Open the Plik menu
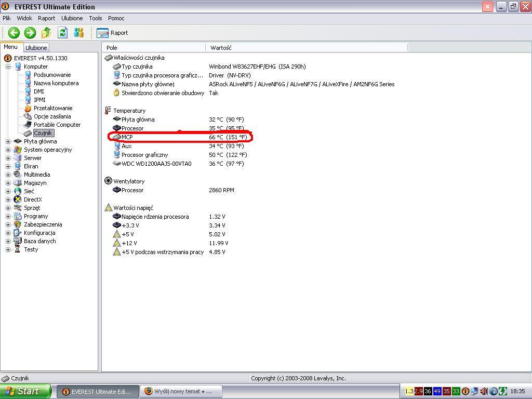This screenshot has width=532, height=399. (x=7, y=18)
